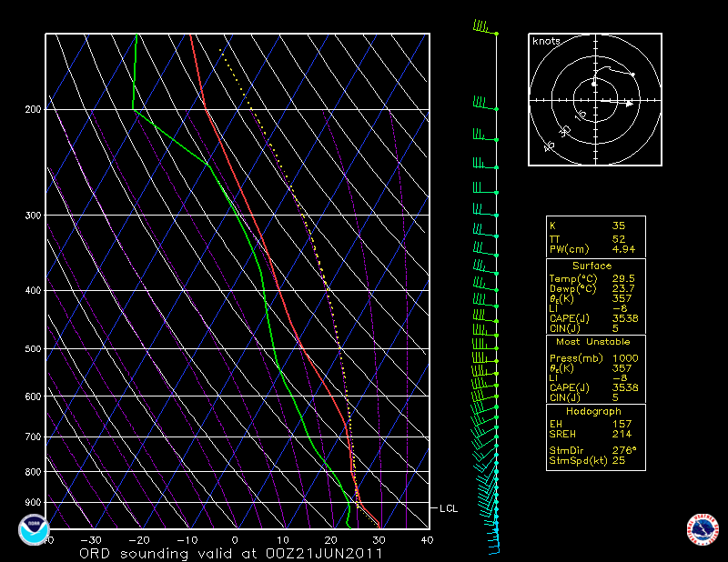Click the EH value 157
Image resolution: width=728 pixels, height=562 pixels.
click(x=622, y=424)
